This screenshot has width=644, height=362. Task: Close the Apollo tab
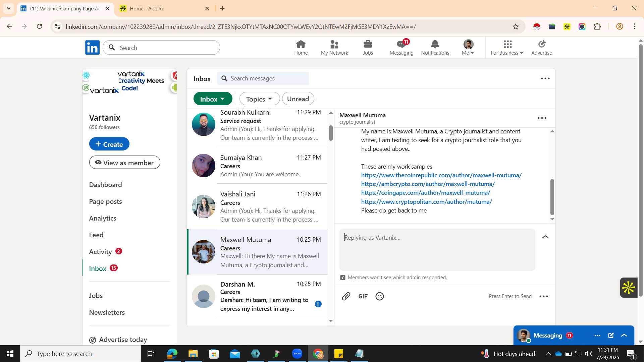[207, 8]
